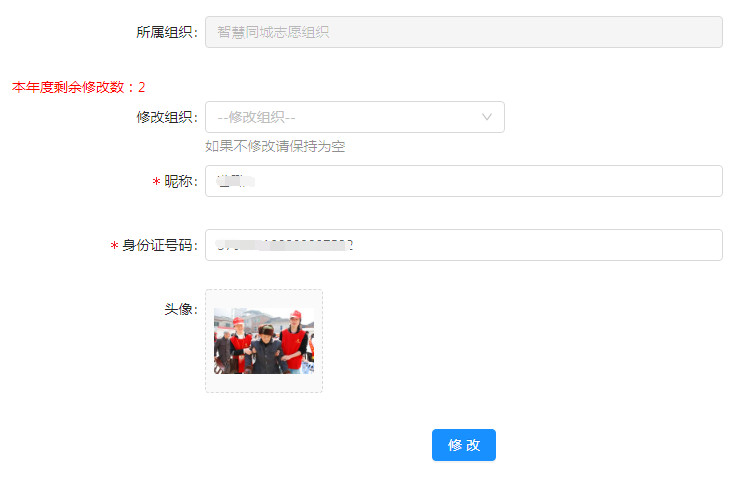Image resolution: width=755 pixels, height=481 pixels.
Task: Click the red text 本年度剩余修改数：2
Action: click(x=78, y=87)
